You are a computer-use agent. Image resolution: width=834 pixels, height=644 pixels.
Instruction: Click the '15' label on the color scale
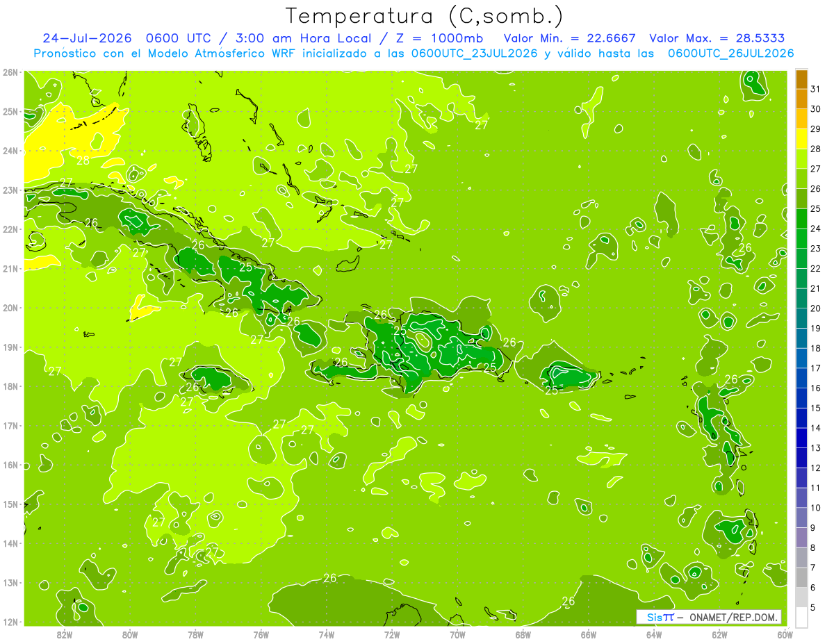click(x=816, y=408)
